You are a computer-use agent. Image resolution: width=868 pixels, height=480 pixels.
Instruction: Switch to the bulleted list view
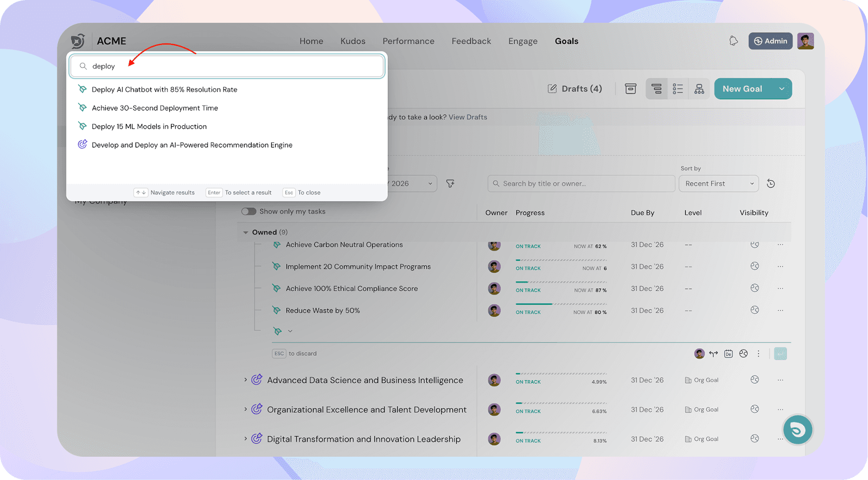pyautogui.click(x=678, y=89)
